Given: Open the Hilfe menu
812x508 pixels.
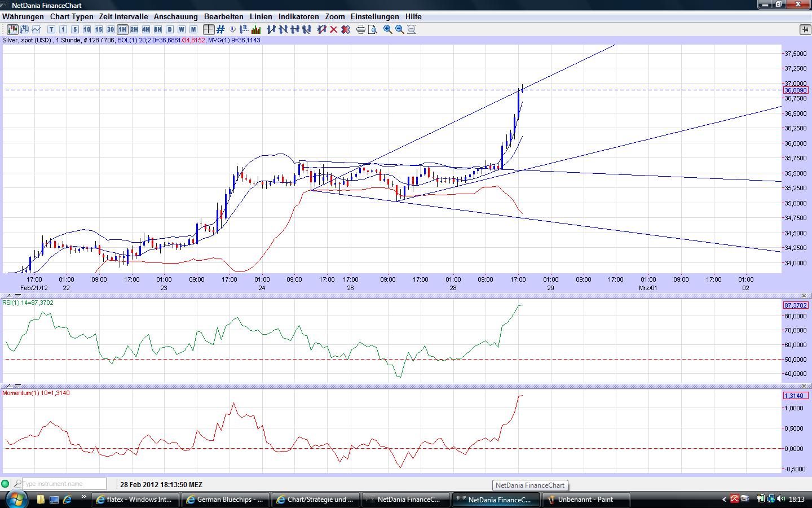Looking at the screenshot, I should [x=413, y=17].
